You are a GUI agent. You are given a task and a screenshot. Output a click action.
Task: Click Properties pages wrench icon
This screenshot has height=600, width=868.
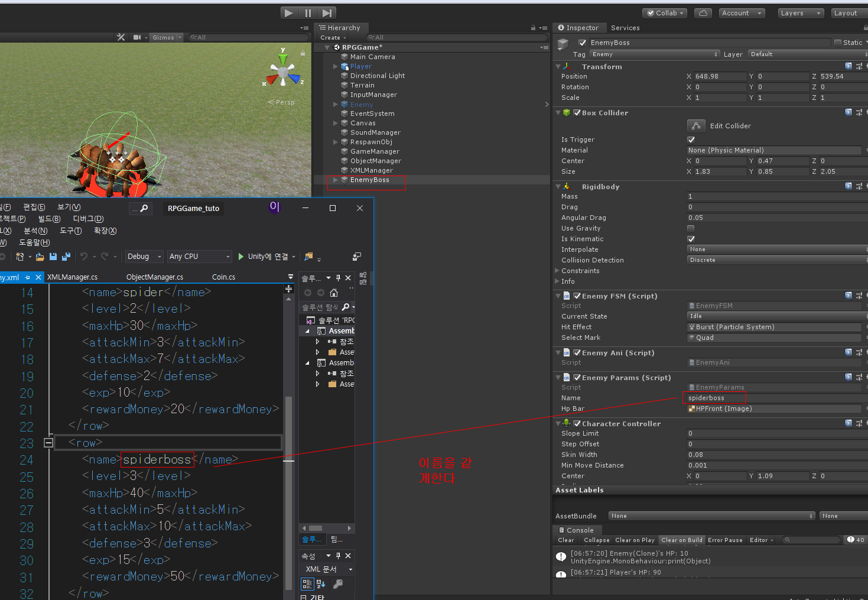(338, 584)
